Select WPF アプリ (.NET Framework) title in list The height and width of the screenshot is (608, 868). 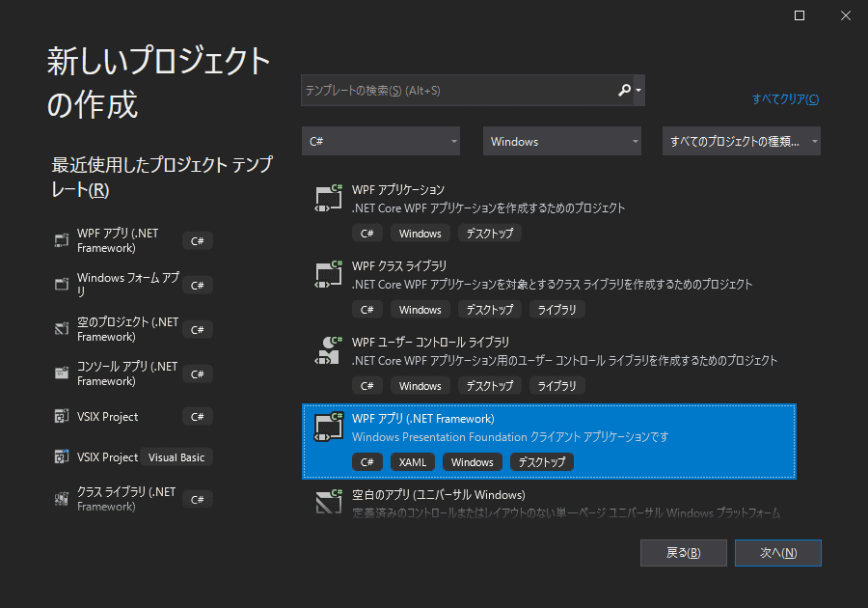[423, 419]
